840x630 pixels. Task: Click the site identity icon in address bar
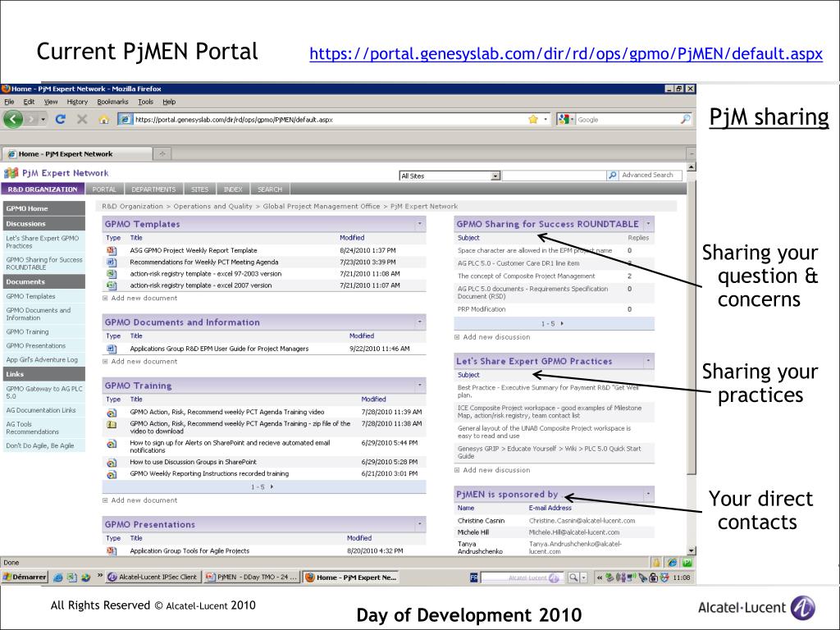[x=125, y=120]
